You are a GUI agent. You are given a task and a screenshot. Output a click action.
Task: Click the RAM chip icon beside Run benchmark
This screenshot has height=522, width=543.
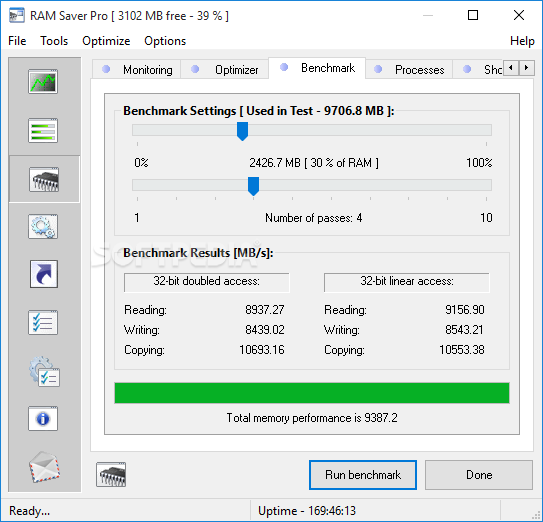(111, 475)
